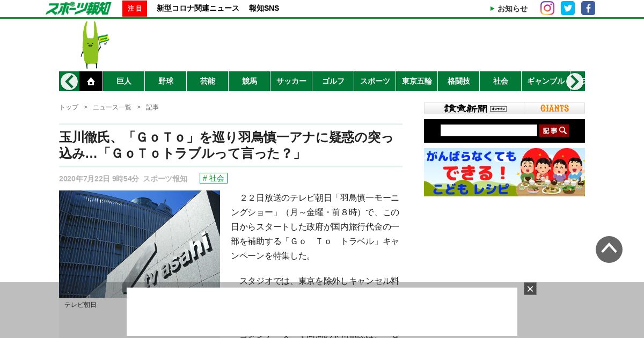Open the 読売新聞オンライン banner link

click(474, 108)
